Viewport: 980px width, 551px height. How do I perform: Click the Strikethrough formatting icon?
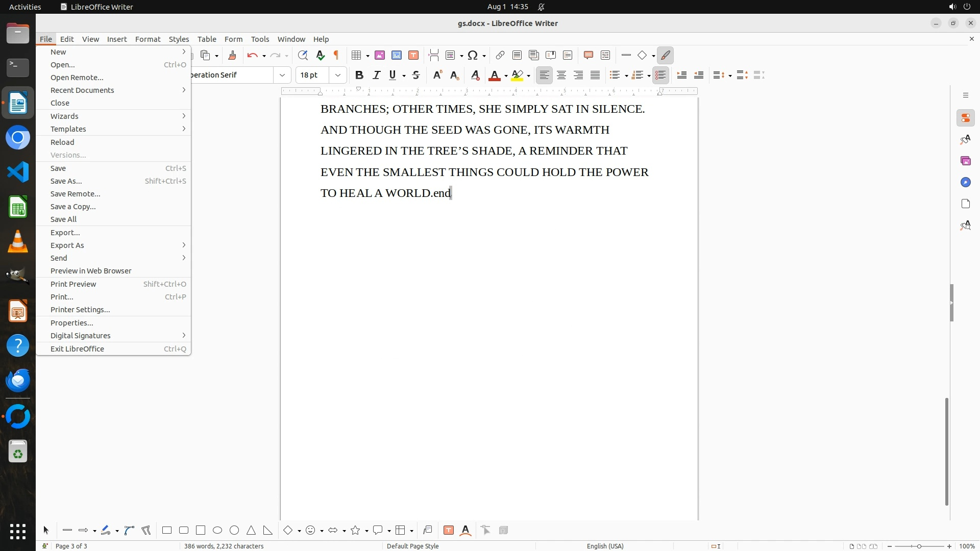[x=416, y=75]
